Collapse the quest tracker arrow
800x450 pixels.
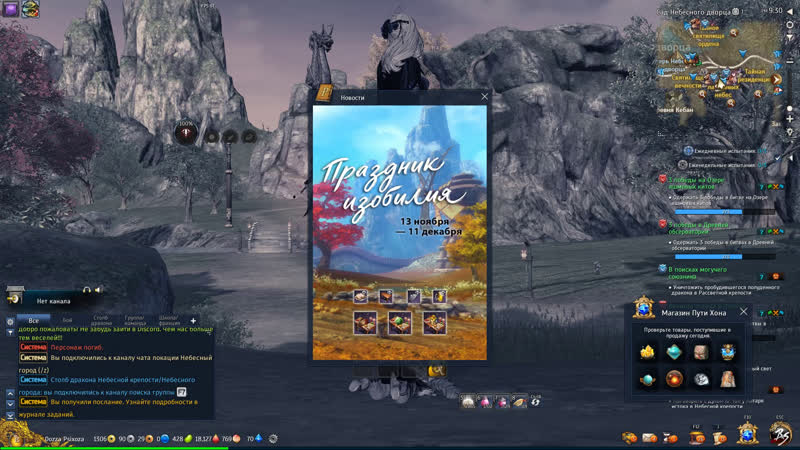tap(791, 158)
